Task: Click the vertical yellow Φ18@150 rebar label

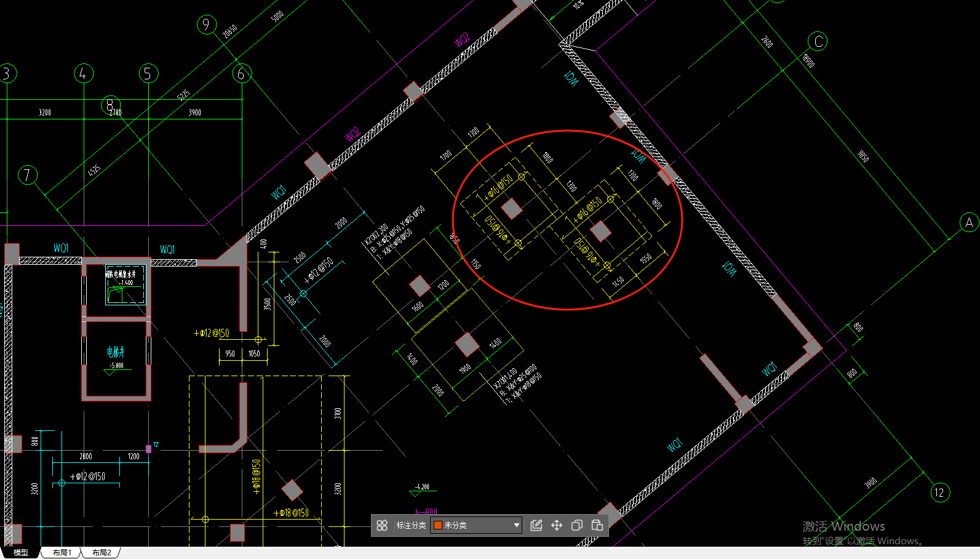Action: (257, 477)
